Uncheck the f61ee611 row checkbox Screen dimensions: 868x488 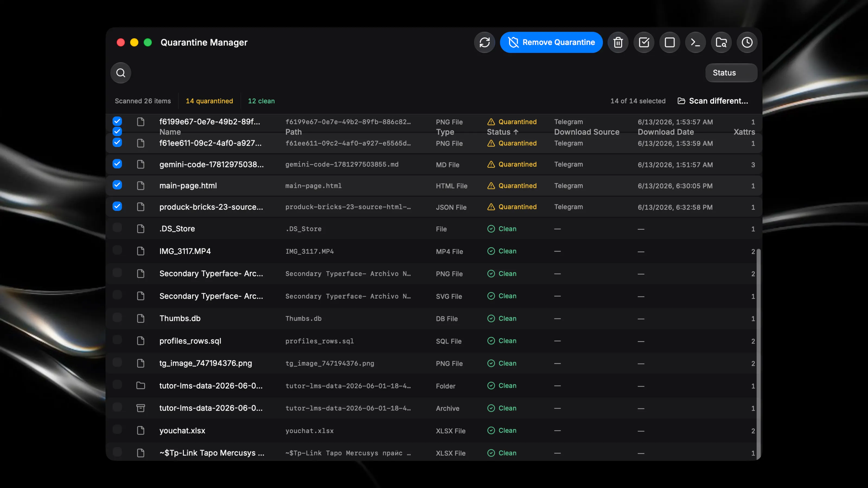click(117, 142)
